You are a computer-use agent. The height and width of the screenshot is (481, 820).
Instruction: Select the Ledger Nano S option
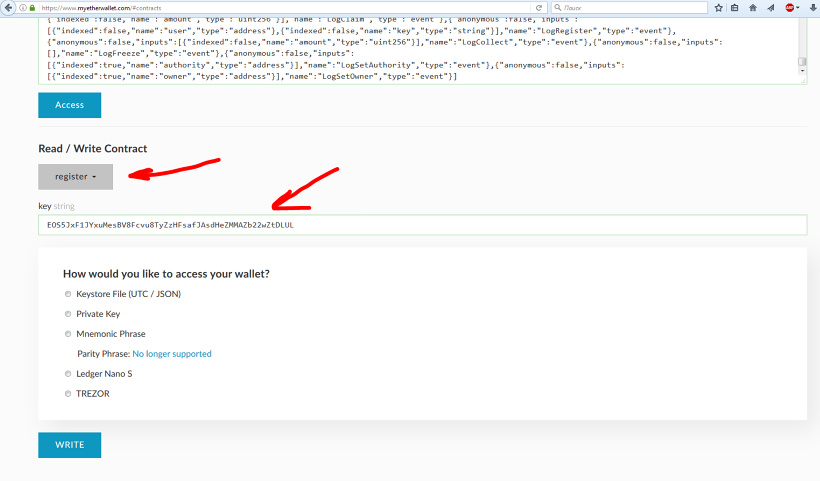click(x=68, y=374)
